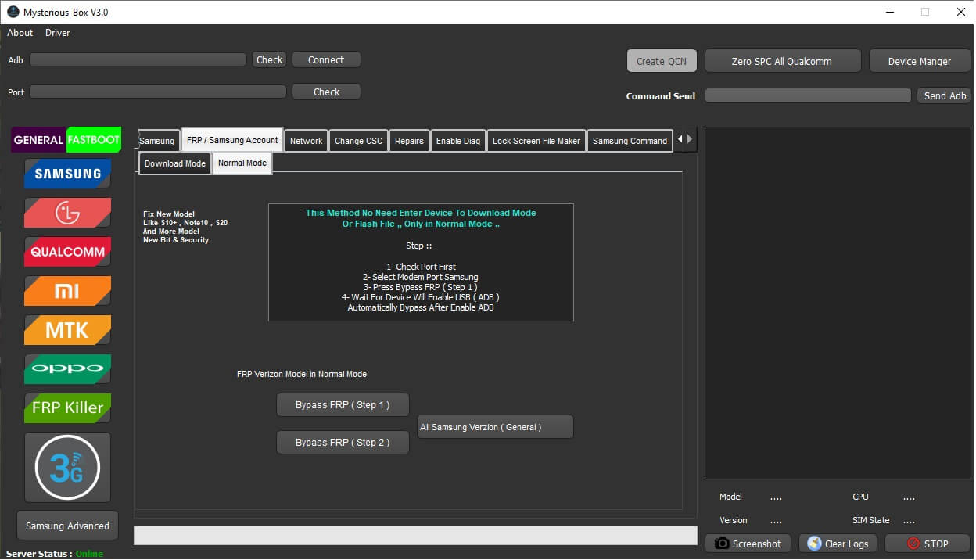Switch to the Network tab

point(306,140)
